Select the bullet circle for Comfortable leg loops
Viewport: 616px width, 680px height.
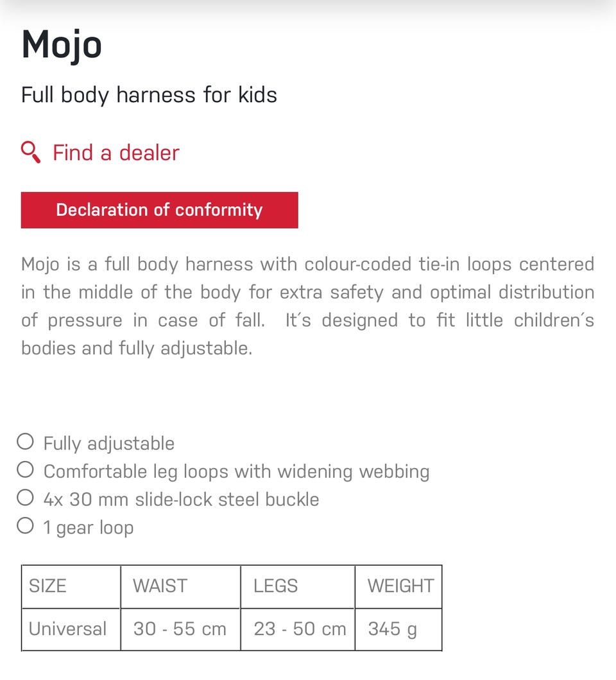click(x=25, y=470)
